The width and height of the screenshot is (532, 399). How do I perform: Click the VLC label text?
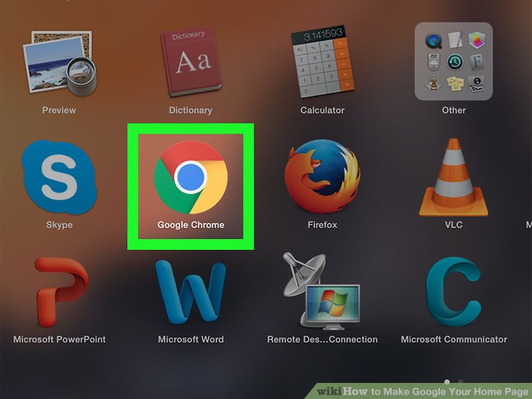454,224
